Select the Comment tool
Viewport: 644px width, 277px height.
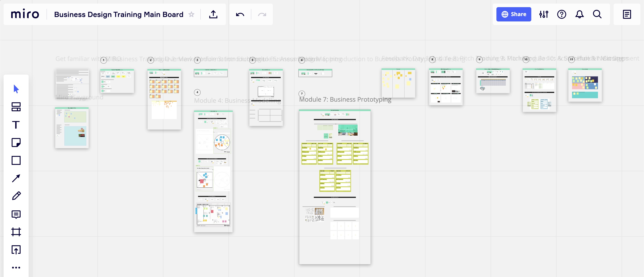click(x=16, y=214)
